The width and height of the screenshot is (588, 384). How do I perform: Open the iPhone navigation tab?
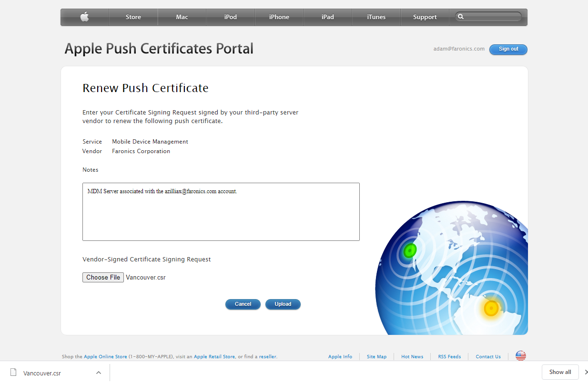tap(279, 17)
